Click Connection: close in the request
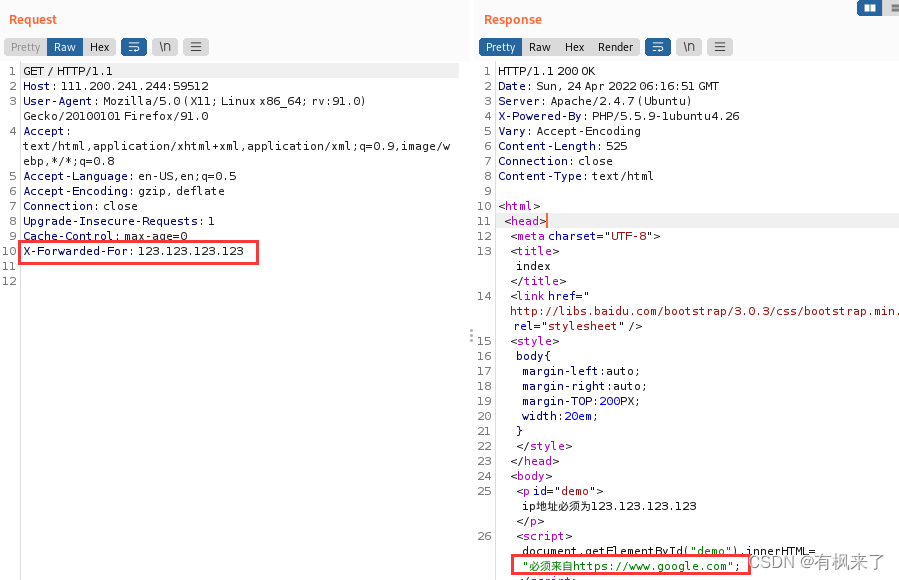899x580 pixels. click(x=80, y=206)
